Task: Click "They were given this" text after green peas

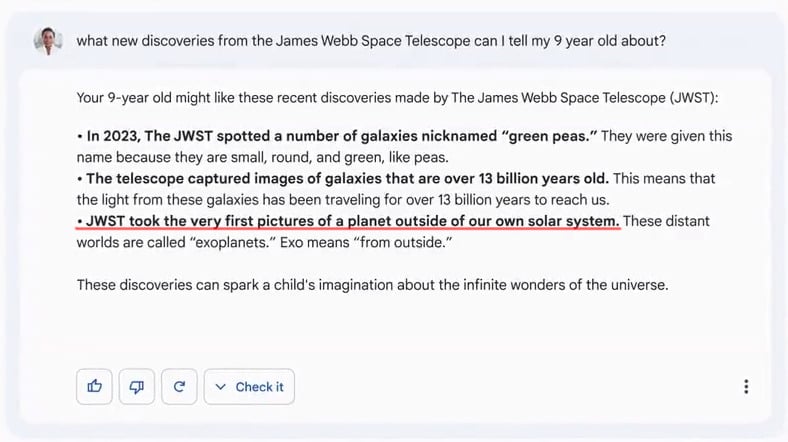Action: click(x=667, y=136)
